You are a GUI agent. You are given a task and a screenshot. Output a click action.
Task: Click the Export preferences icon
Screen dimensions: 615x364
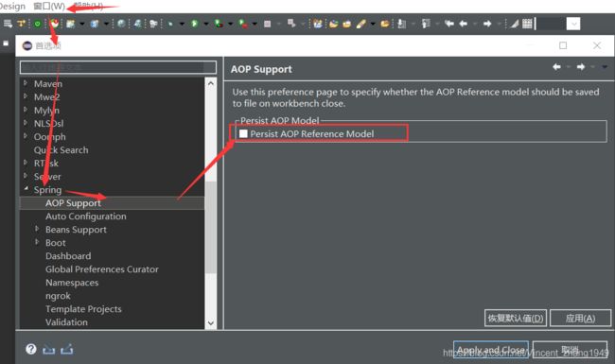pyautogui.click(x=66, y=349)
